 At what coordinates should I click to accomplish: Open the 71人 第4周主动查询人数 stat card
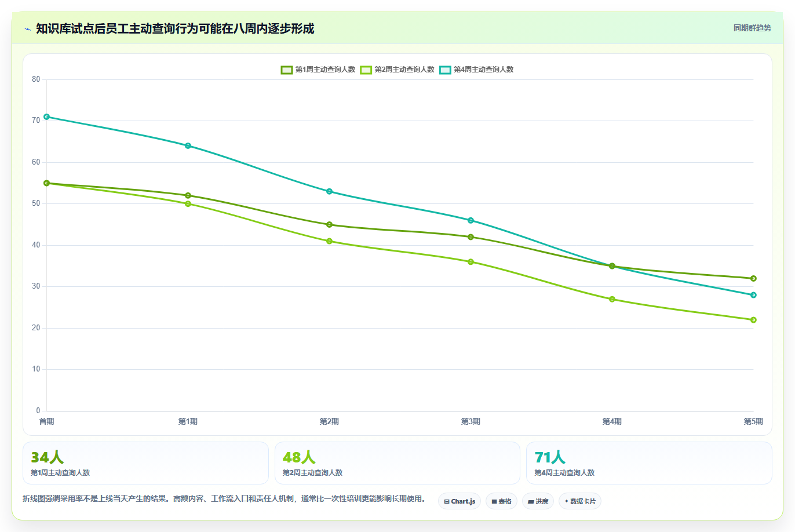pos(649,463)
